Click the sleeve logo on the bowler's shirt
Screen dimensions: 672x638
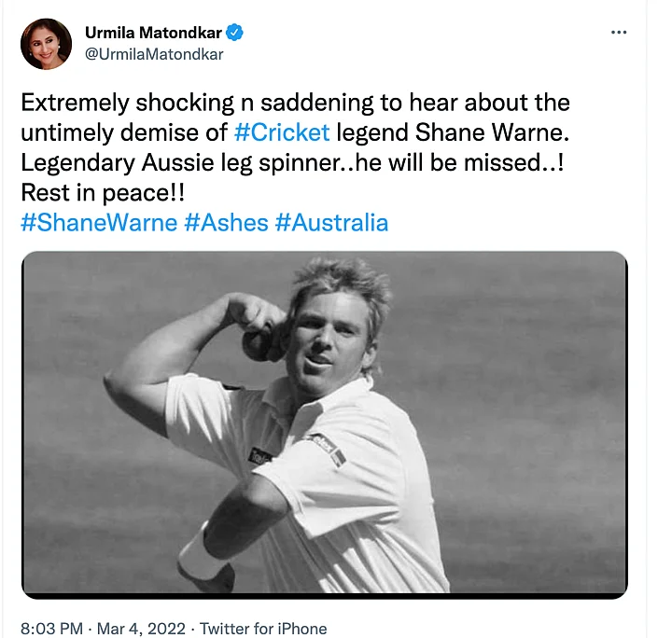pyautogui.click(x=325, y=449)
